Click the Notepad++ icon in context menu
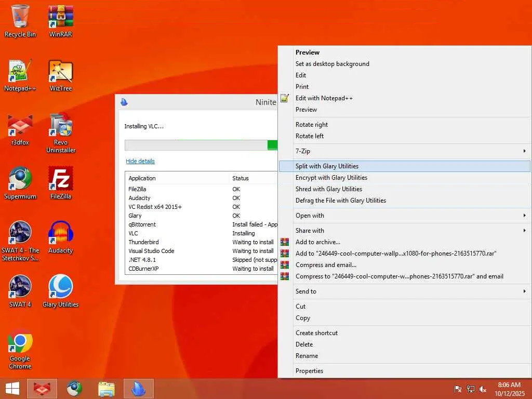The height and width of the screenshot is (399, 532). [x=285, y=98]
